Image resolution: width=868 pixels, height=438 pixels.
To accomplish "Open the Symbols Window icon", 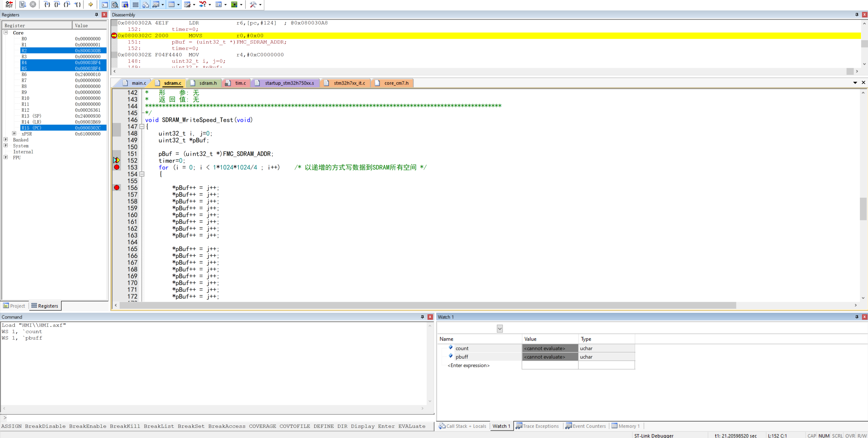I will click(x=125, y=4).
